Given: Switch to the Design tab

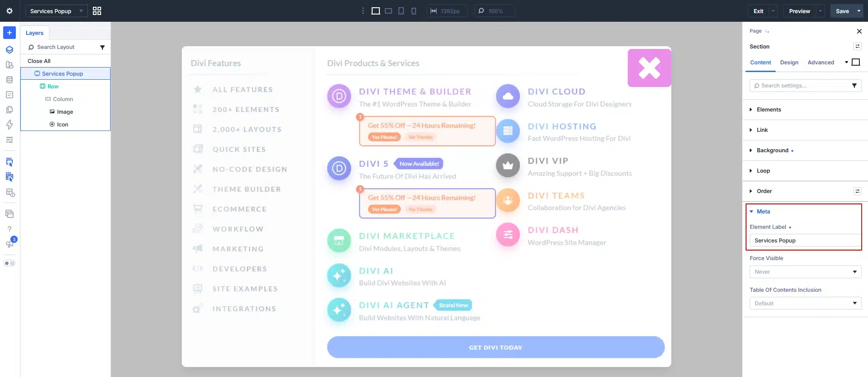Looking at the screenshot, I should (x=789, y=63).
